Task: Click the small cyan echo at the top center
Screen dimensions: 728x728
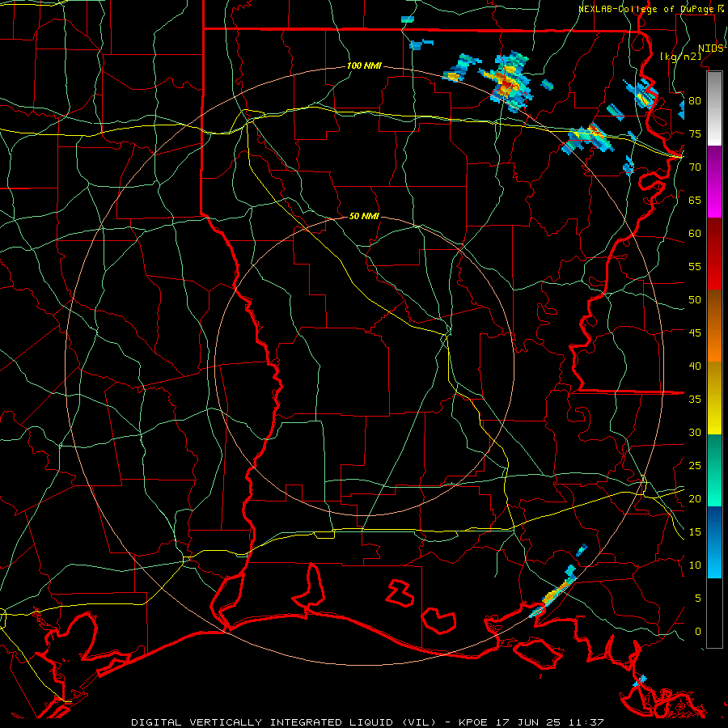Action: pos(407,19)
